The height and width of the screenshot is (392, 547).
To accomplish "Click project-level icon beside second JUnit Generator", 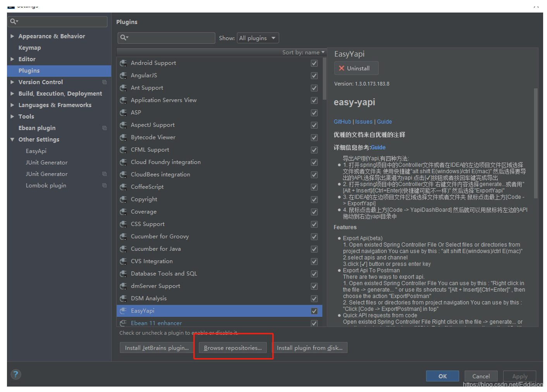I will [x=104, y=174].
